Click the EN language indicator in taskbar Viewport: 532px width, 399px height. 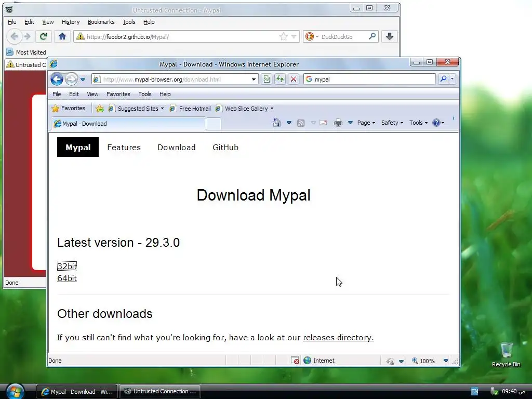[x=474, y=392]
